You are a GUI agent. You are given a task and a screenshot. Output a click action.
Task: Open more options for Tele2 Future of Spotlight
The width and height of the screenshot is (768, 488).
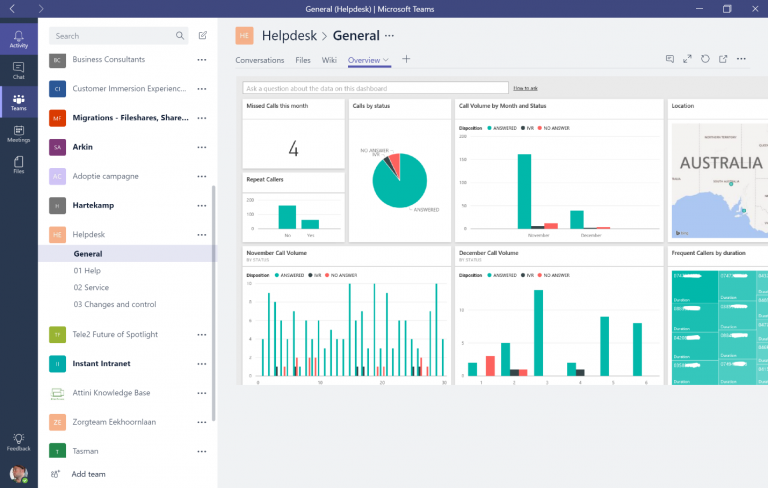[202, 335]
